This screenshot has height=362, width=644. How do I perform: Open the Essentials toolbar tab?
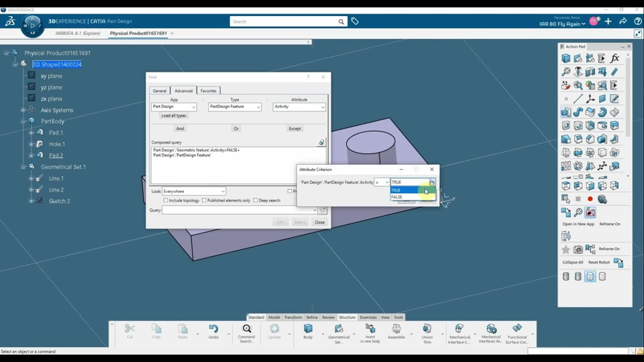click(368, 317)
